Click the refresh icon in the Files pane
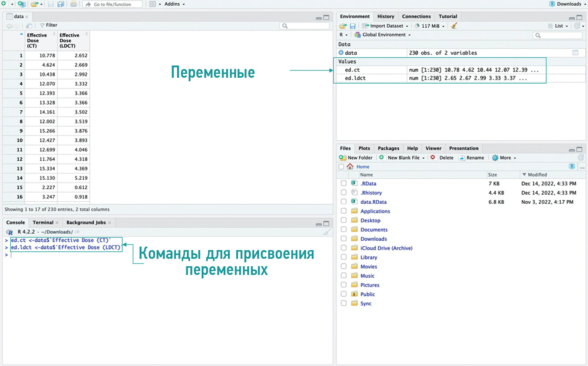 tap(581, 158)
